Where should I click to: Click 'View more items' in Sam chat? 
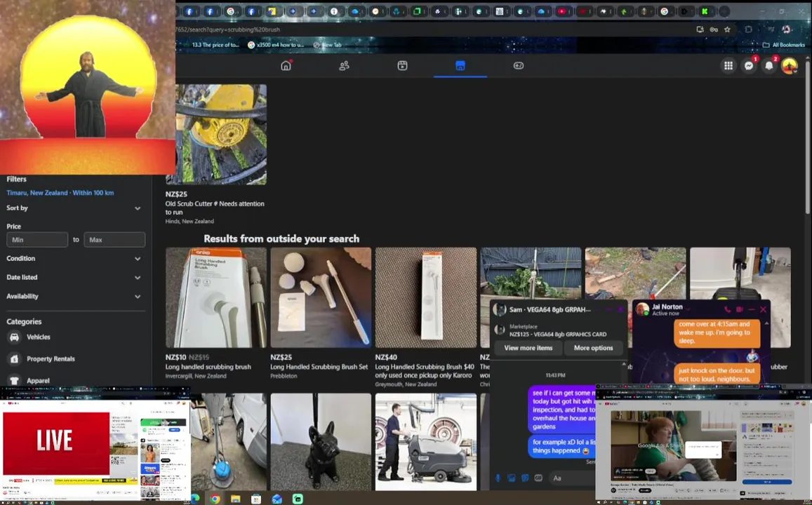tap(528, 348)
